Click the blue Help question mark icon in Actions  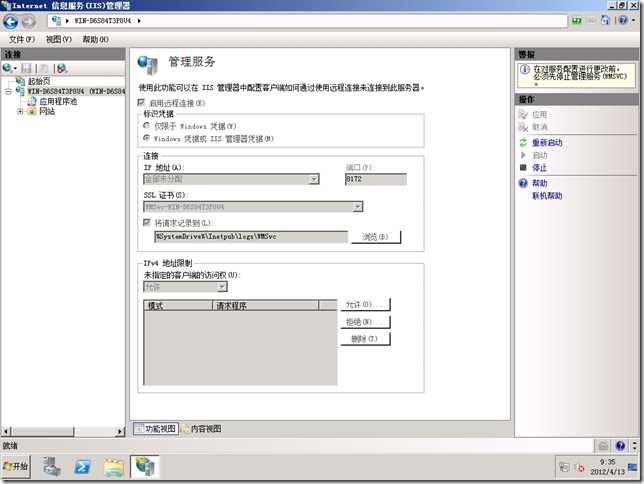click(x=523, y=183)
